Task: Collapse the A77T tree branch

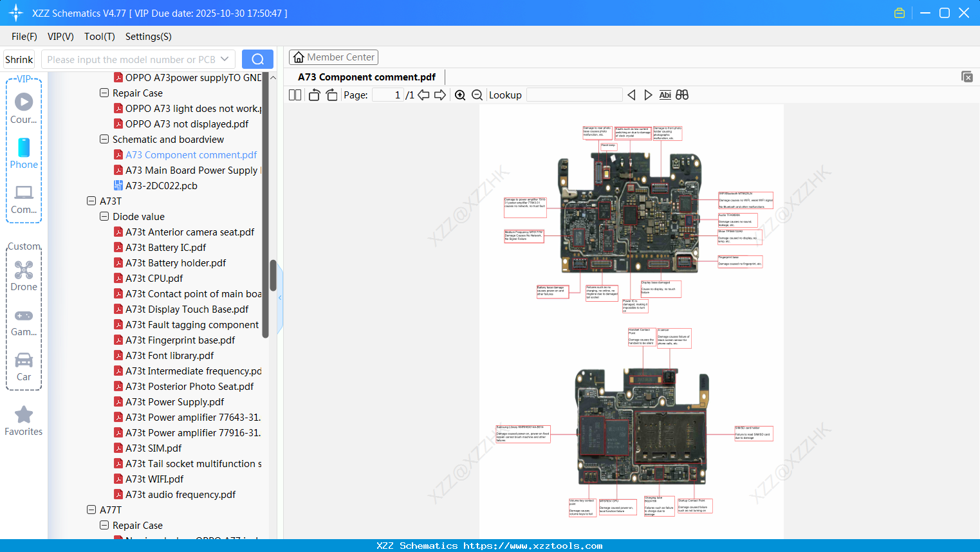Action: (x=91, y=510)
